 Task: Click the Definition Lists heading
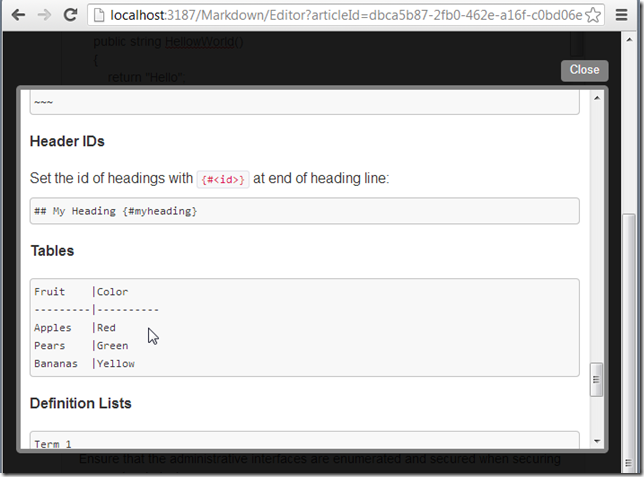[x=80, y=403]
